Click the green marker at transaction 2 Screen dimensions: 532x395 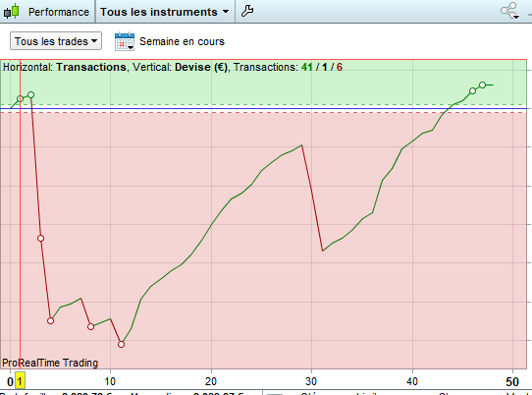pyautogui.click(x=30, y=94)
